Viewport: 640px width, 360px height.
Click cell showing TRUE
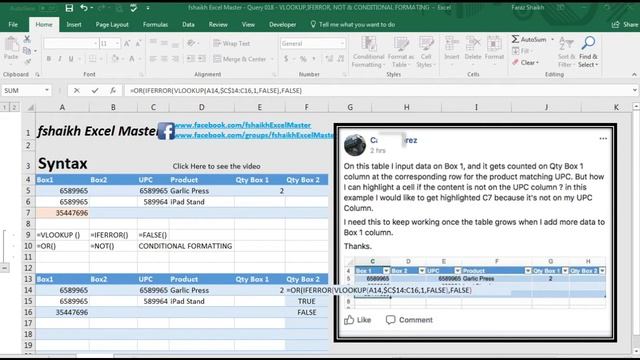coord(307,301)
